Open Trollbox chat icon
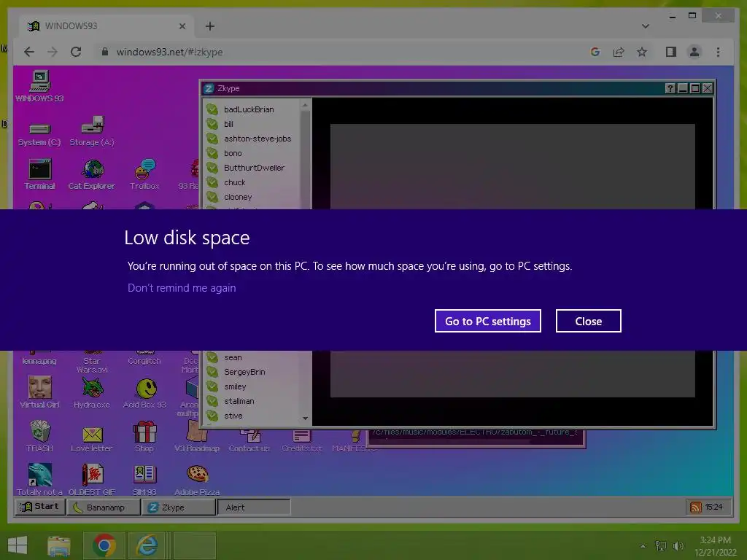This screenshot has height=560, width=747. point(144,175)
